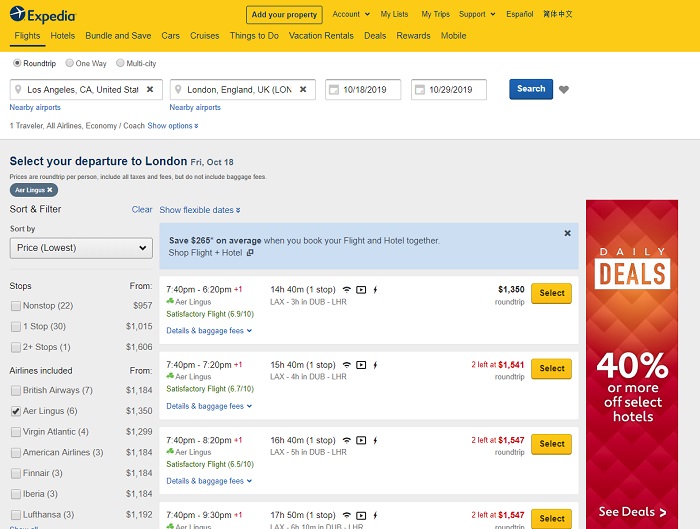Open the return date calendar icon

coord(420,90)
